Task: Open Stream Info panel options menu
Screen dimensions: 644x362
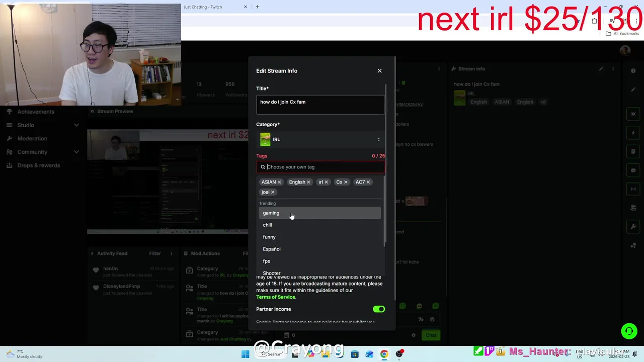Action: (x=613, y=69)
